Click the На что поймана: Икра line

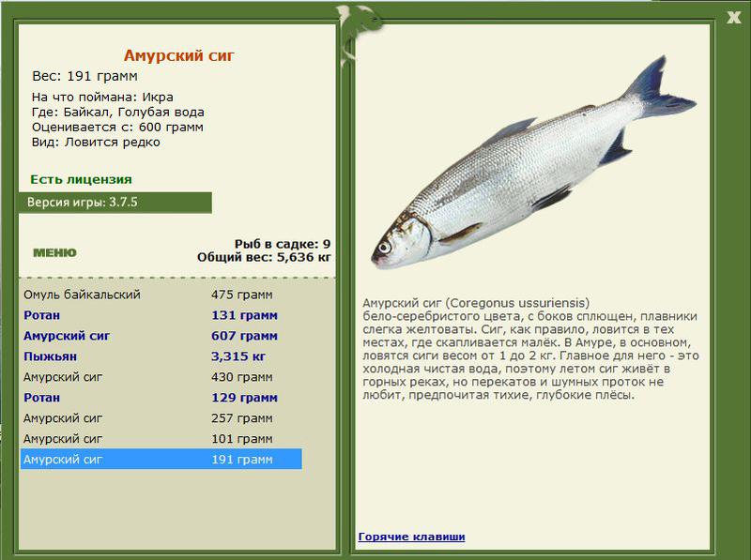pos(102,98)
